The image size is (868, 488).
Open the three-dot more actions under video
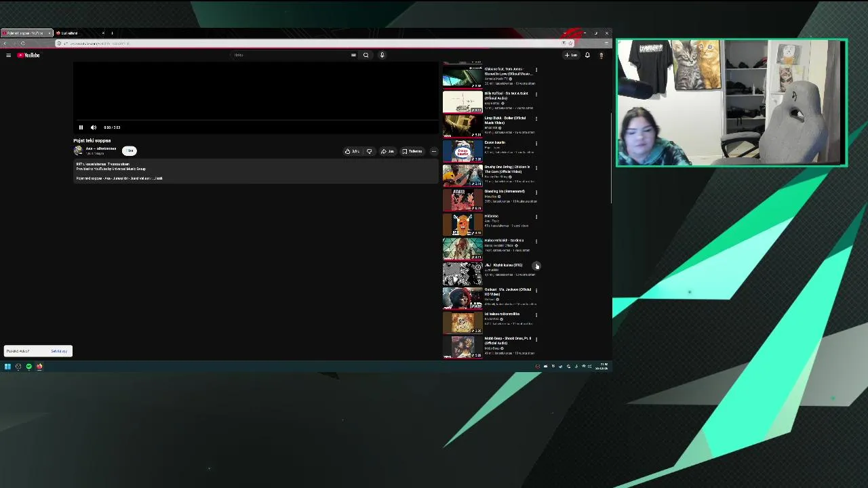[434, 151]
